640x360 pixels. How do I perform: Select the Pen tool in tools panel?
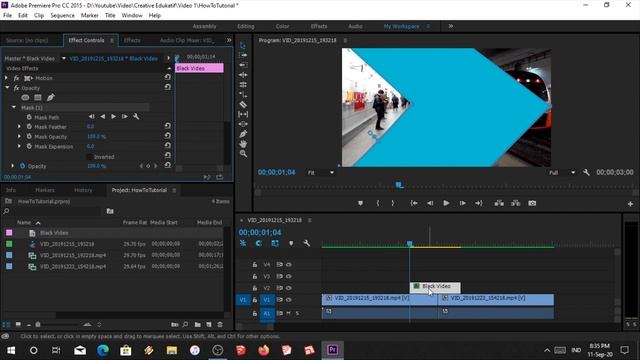[x=243, y=134]
